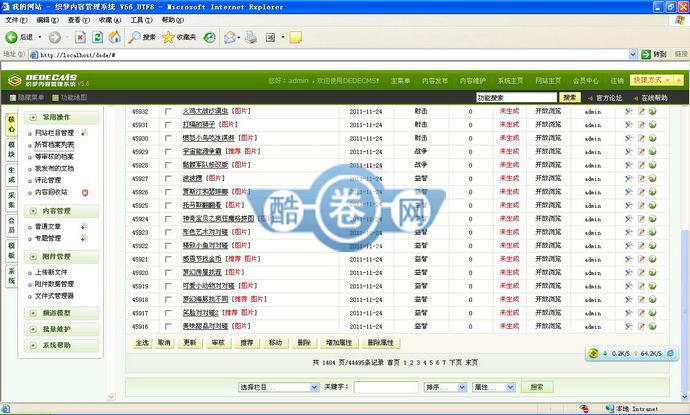Image resolution: width=690 pixels, height=415 pixels.
Task: Click 注销 logout link
Action: click(x=617, y=81)
